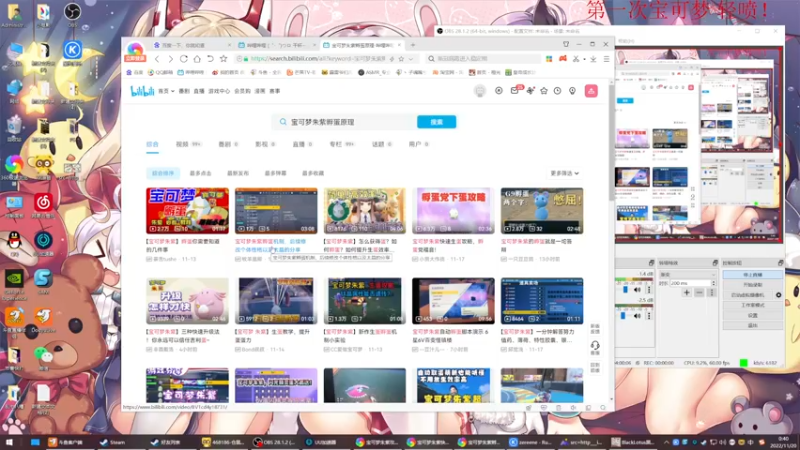The width and height of the screenshot is (800, 450).
Task: Open the browser downloads icon
Action: (x=593, y=59)
